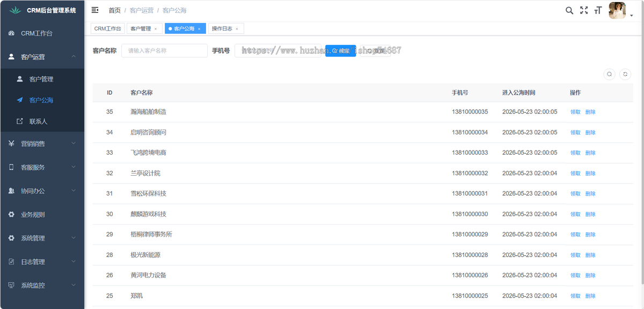This screenshot has width=644, height=309.
Task: Click the phone icon for 客服服务
Action: [11, 167]
